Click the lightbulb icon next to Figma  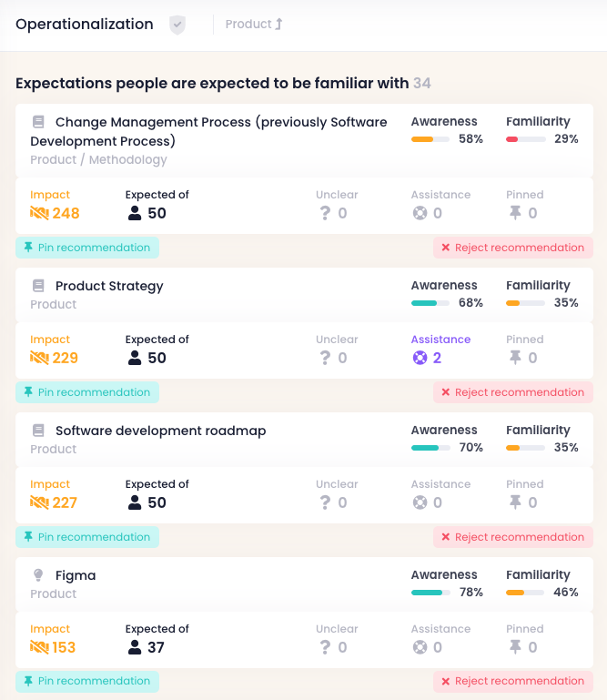pyautogui.click(x=38, y=575)
